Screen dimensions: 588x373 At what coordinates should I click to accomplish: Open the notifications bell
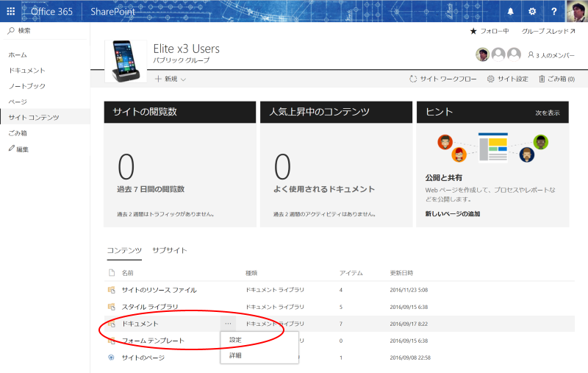(x=510, y=11)
